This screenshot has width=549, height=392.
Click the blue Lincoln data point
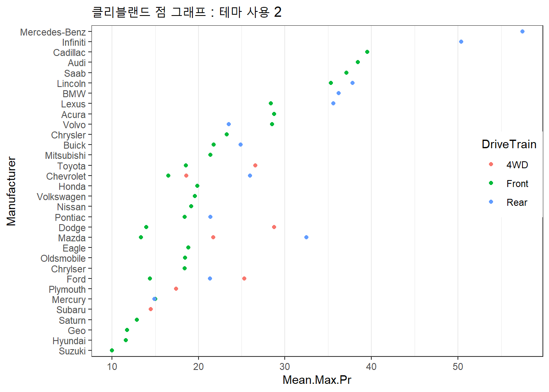pos(353,83)
